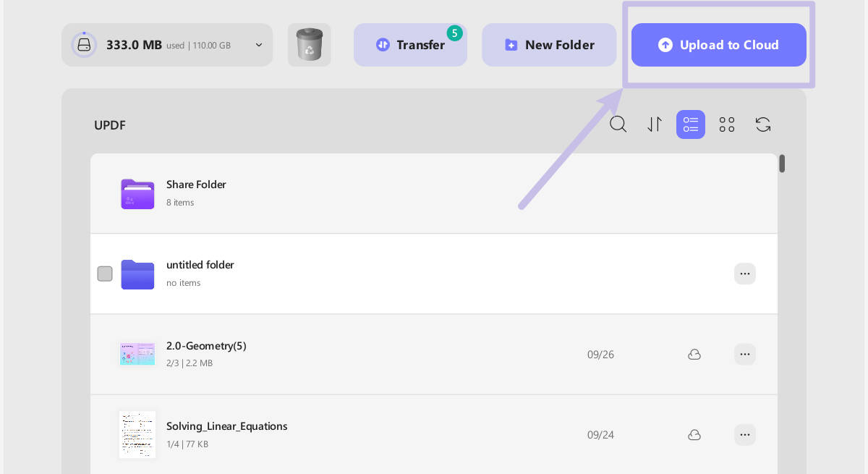Click the vertical scrollbar handle
This screenshot has width=868, height=474.
pyautogui.click(x=782, y=164)
